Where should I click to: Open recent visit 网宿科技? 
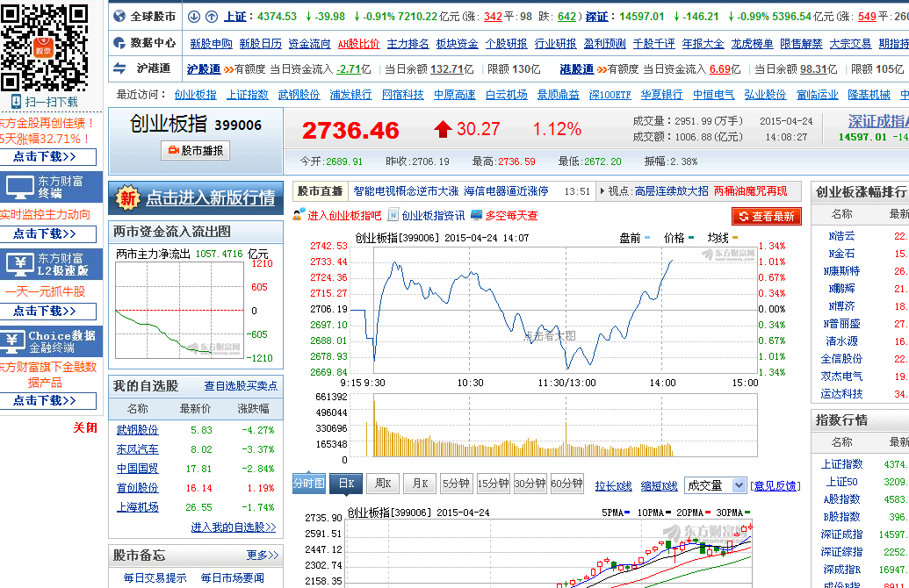403,95
